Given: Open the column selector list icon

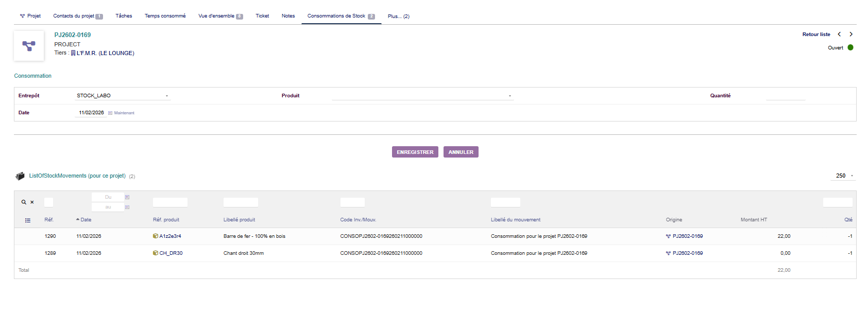Looking at the screenshot, I should (28, 220).
